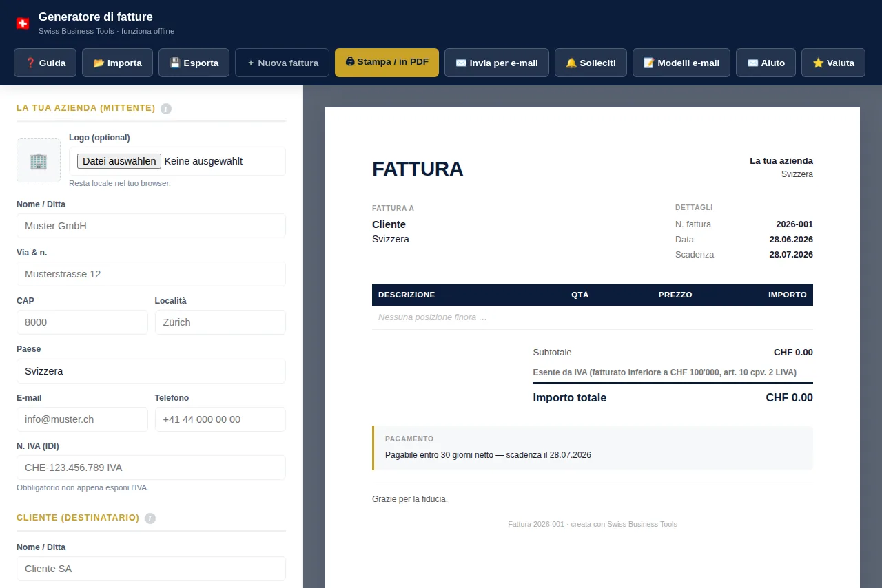Click the info icon beside La tua azienda

(166, 108)
